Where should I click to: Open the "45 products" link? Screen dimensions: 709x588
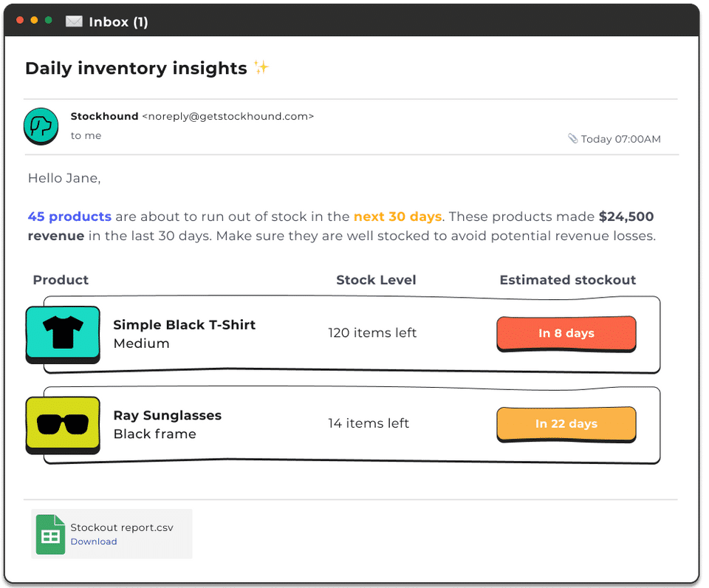click(69, 217)
